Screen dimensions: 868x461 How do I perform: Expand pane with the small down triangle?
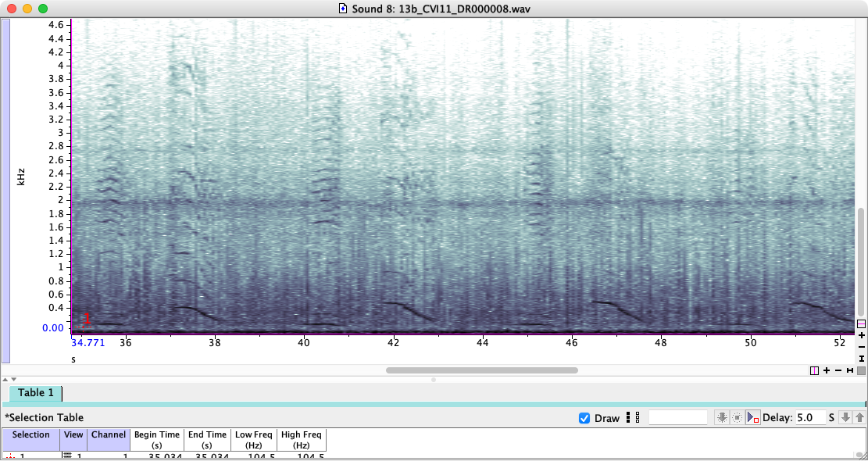point(14,379)
